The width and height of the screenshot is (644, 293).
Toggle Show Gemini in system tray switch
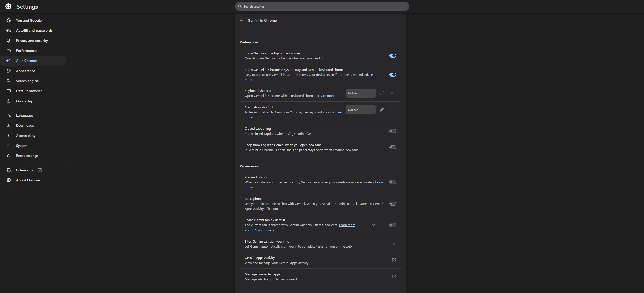point(393,75)
